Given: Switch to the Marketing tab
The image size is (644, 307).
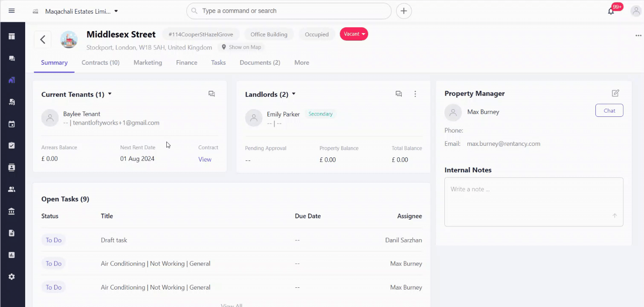Looking at the screenshot, I should (x=148, y=63).
